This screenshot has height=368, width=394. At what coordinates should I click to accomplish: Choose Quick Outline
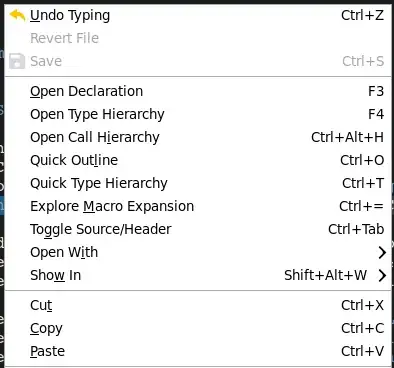coord(198,160)
